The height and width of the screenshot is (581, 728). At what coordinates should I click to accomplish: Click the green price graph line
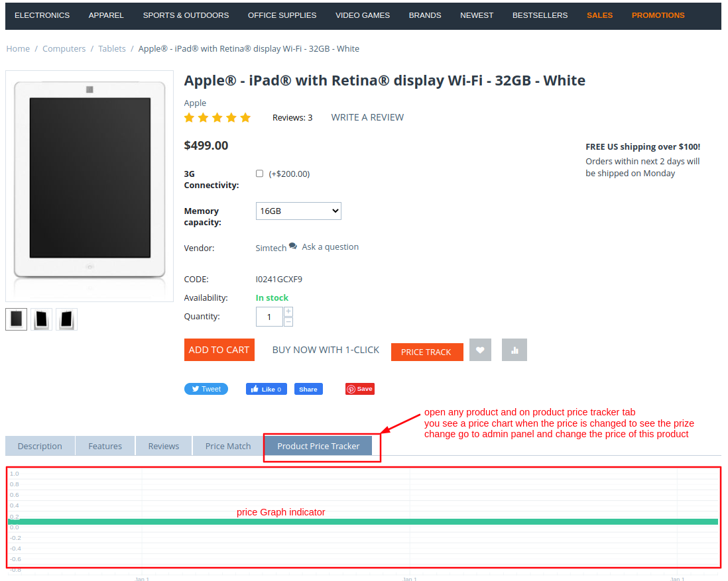click(363, 521)
